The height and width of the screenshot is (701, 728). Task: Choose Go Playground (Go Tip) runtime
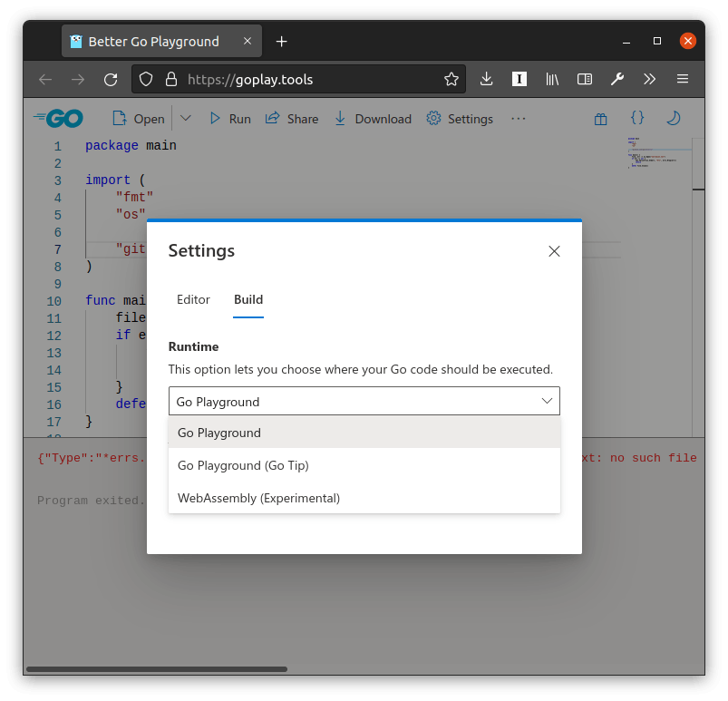(x=364, y=465)
